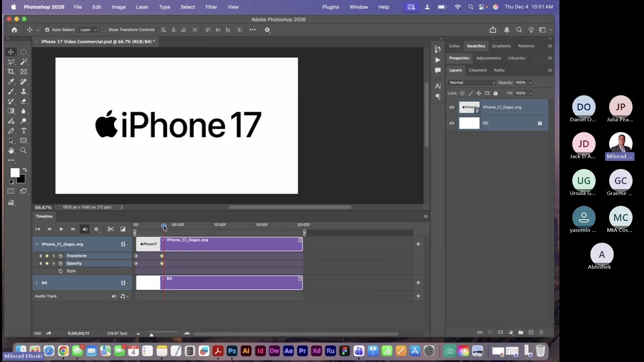Hide the BG layer
Screen dimensions: 644x362
(x=451, y=123)
